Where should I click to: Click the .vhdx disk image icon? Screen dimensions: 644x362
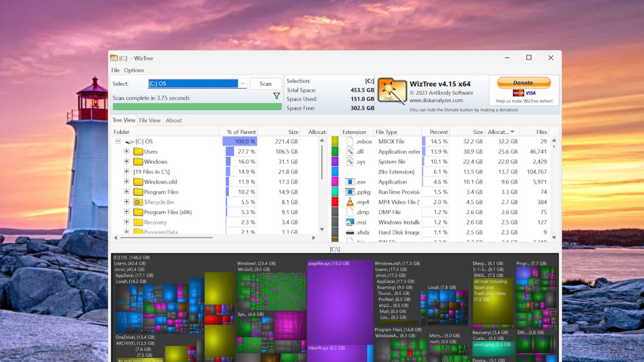pyautogui.click(x=350, y=233)
